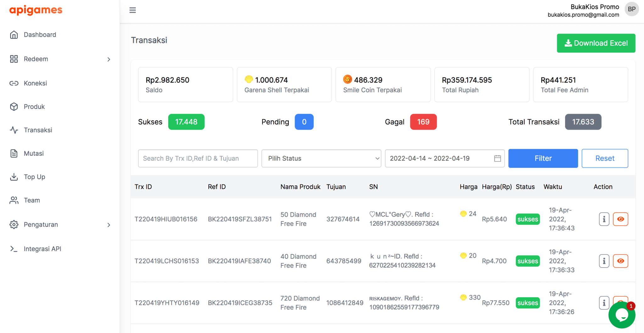Click the Trx ID column header
The image size is (644, 333).
[143, 187]
